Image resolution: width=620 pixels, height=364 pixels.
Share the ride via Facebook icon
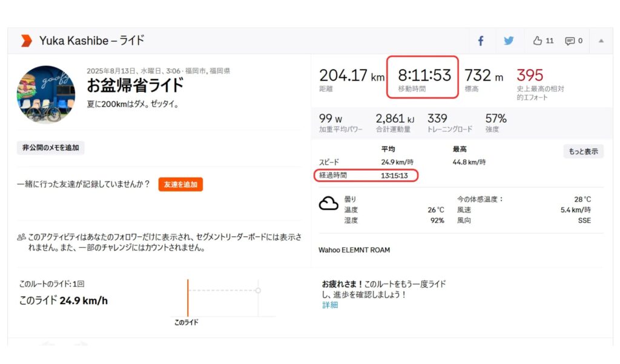coord(481,41)
